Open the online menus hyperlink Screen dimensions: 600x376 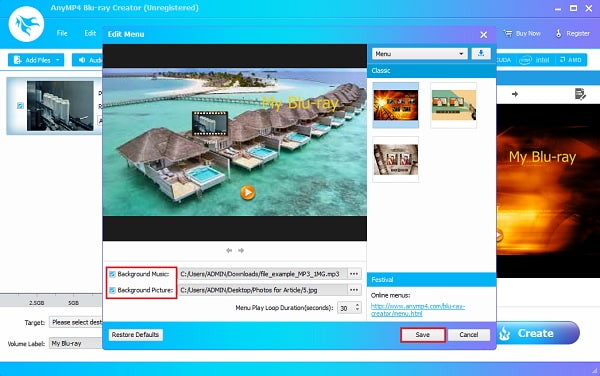point(417,310)
